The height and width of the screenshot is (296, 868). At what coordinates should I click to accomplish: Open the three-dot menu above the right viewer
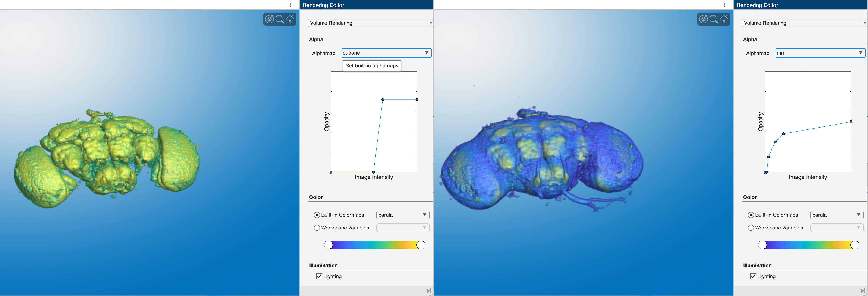tap(724, 5)
